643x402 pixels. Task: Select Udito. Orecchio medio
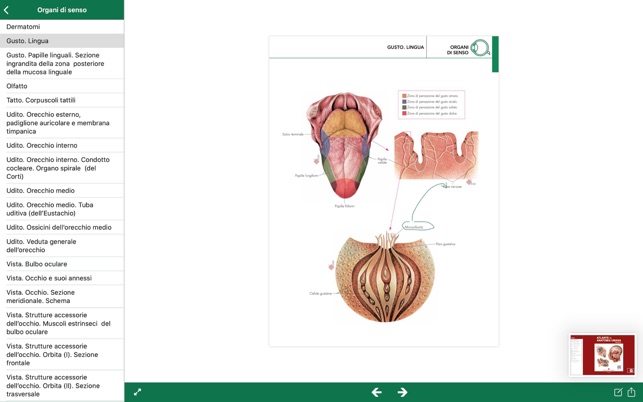click(62, 190)
